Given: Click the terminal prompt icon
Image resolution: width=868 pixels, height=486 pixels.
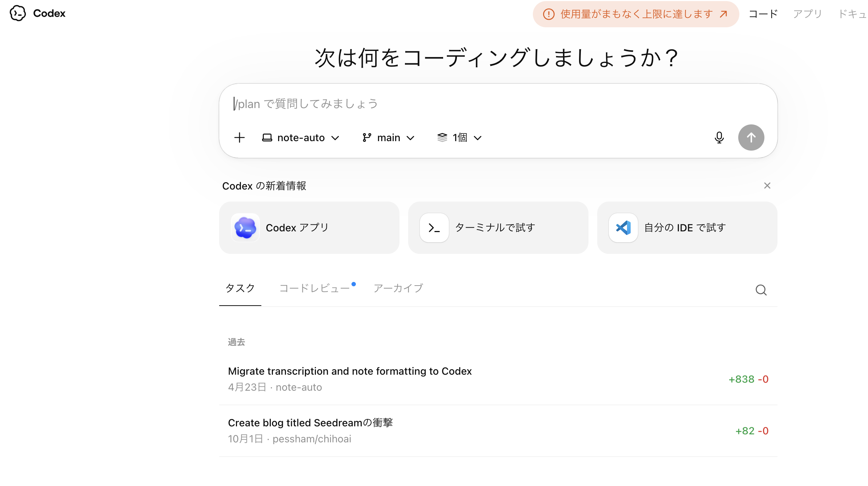Looking at the screenshot, I should (x=434, y=228).
